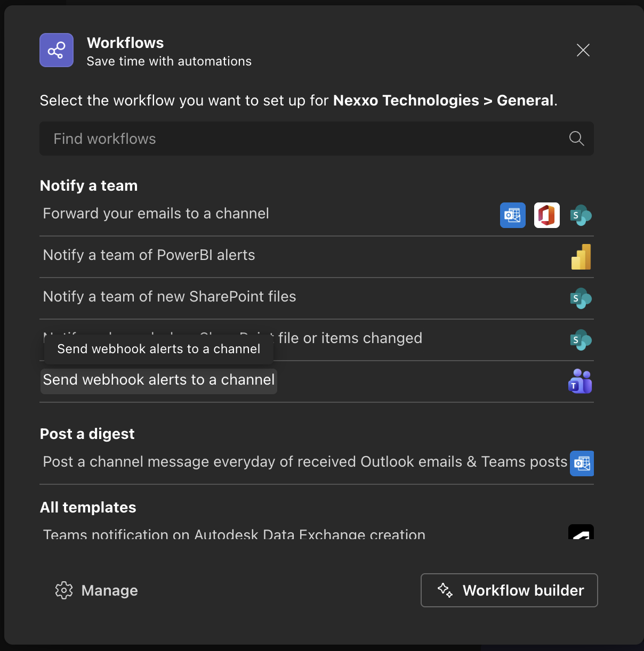Select Forward your emails to a channel
644x651 pixels.
[156, 214]
